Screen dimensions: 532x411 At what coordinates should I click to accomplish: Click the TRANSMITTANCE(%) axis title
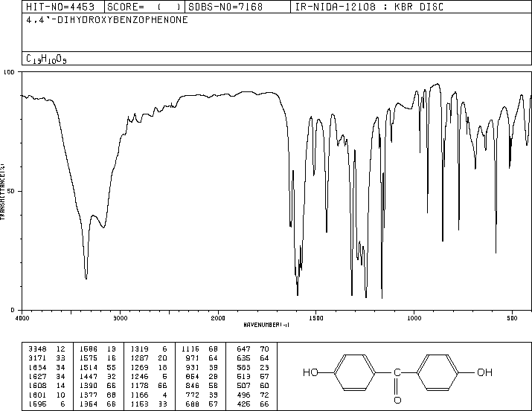point(2,192)
